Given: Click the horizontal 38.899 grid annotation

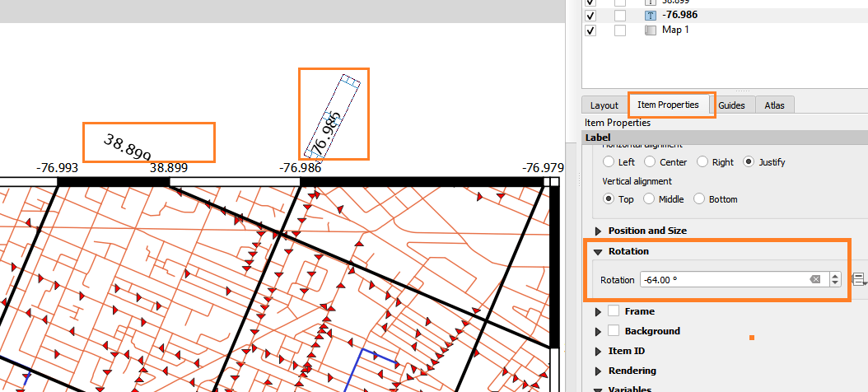Looking at the screenshot, I should (169, 168).
